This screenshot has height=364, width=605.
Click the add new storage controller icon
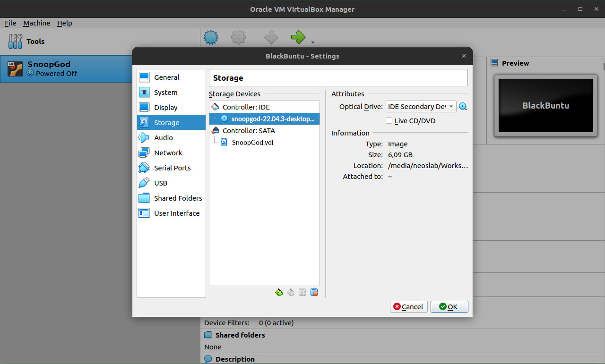[279, 293]
